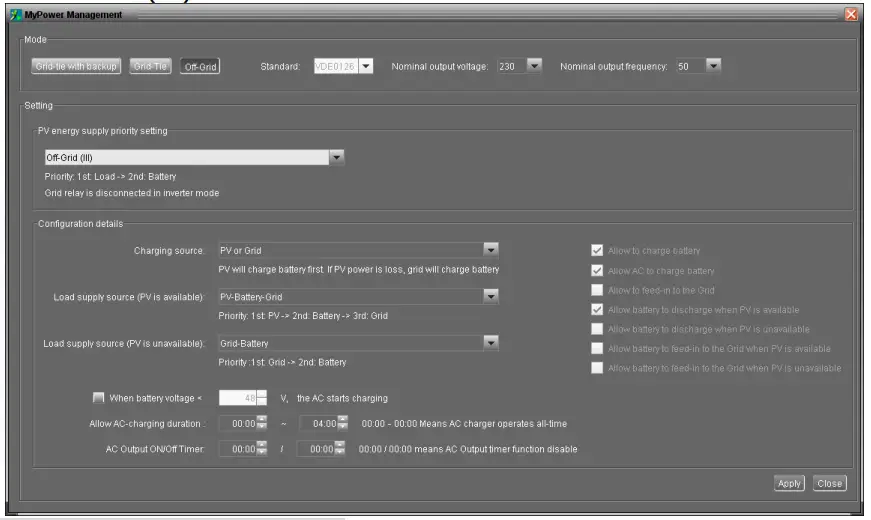Click the Close button

(829, 483)
